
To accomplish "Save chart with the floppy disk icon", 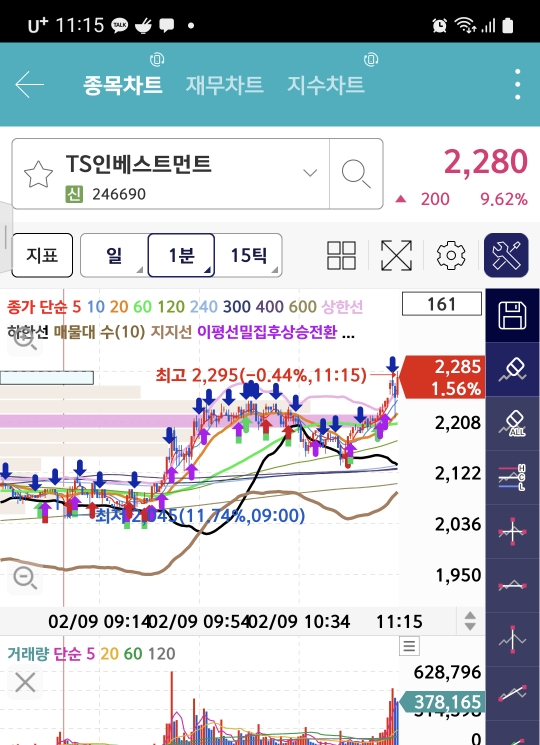I will [x=512, y=315].
